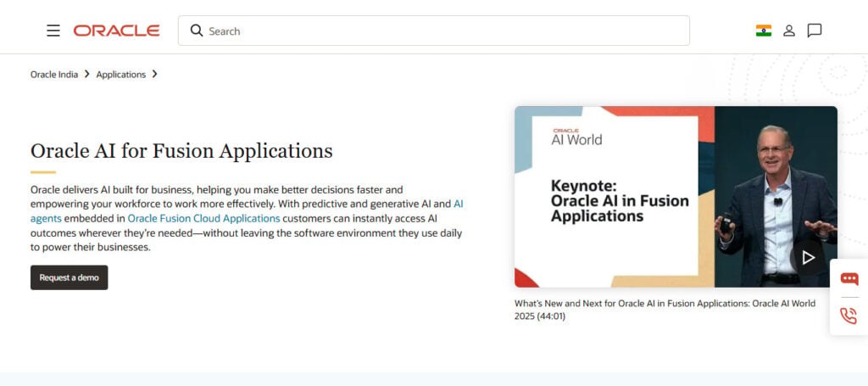Click the magnifying glass search icon

pos(197,31)
